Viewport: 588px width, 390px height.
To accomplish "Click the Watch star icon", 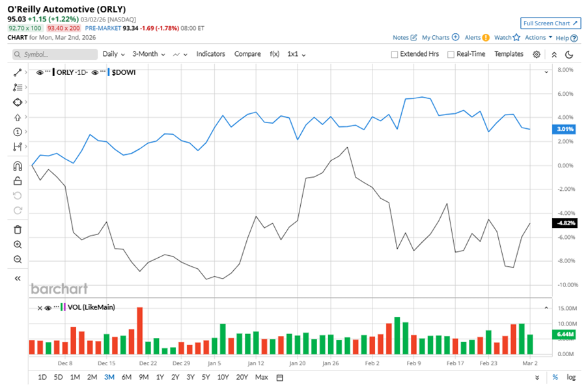I will click(516, 37).
